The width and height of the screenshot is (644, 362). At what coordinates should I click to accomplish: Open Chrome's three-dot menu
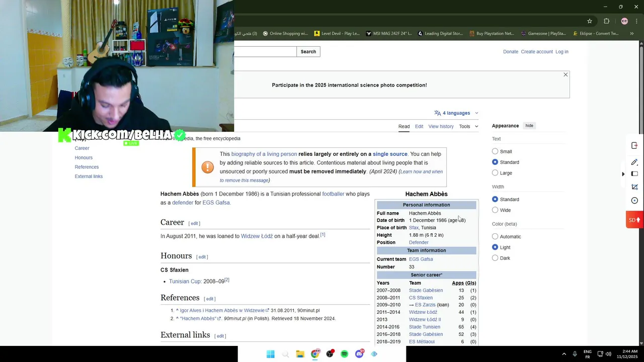coord(637,21)
